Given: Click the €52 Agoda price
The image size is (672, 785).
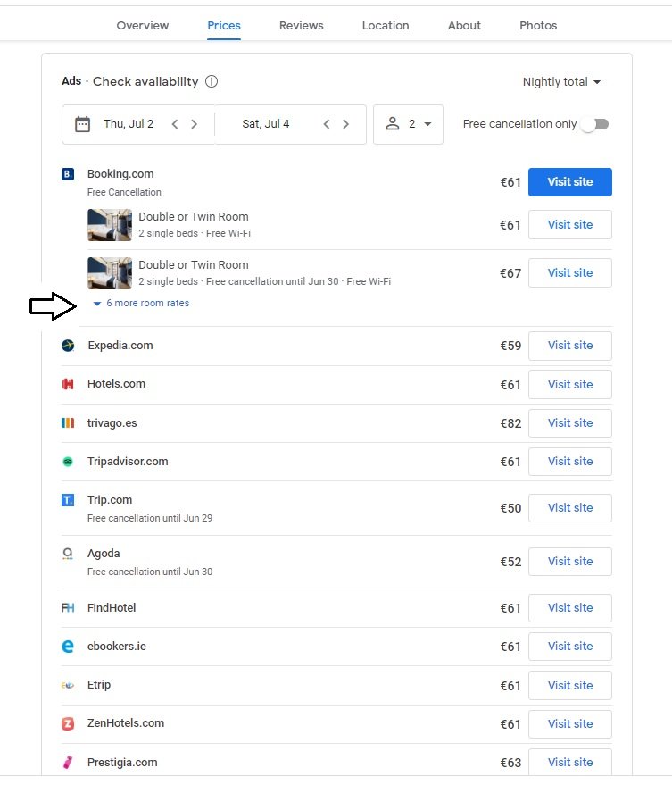Looking at the screenshot, I should [510, 562].
